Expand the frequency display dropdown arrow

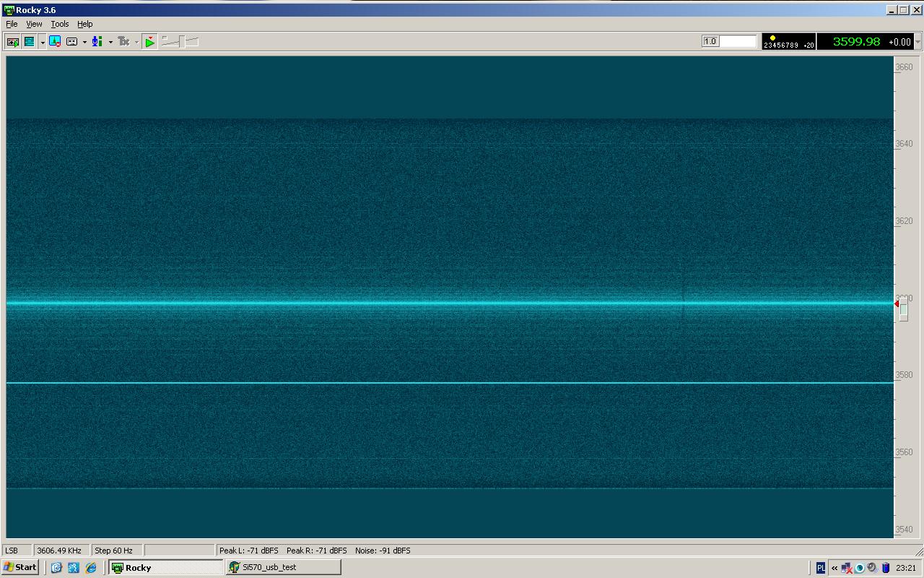click(918, 42)
